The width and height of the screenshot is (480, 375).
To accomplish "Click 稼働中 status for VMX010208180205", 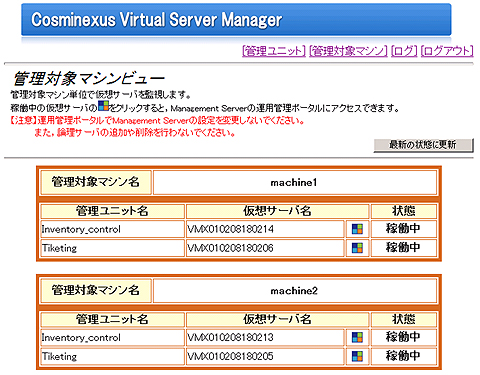I will tap(404, 356).
